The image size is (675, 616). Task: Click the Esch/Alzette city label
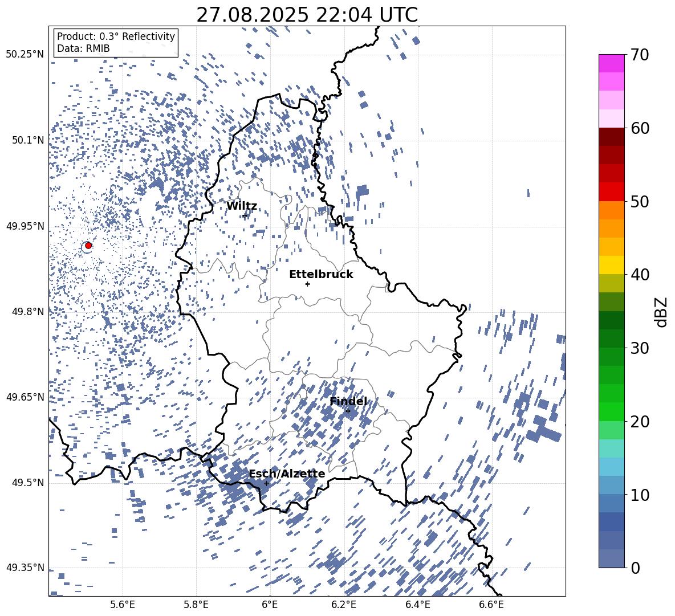coord(287,474)
